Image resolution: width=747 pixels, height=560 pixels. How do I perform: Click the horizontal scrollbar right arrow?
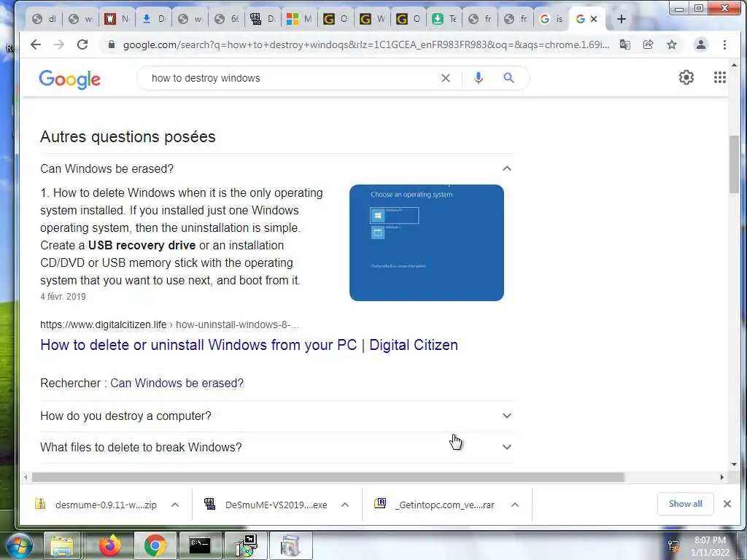(x=721, y=477)
